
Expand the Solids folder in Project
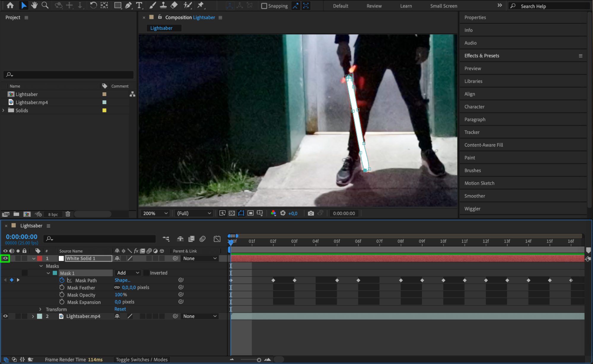tap(4, 110)
